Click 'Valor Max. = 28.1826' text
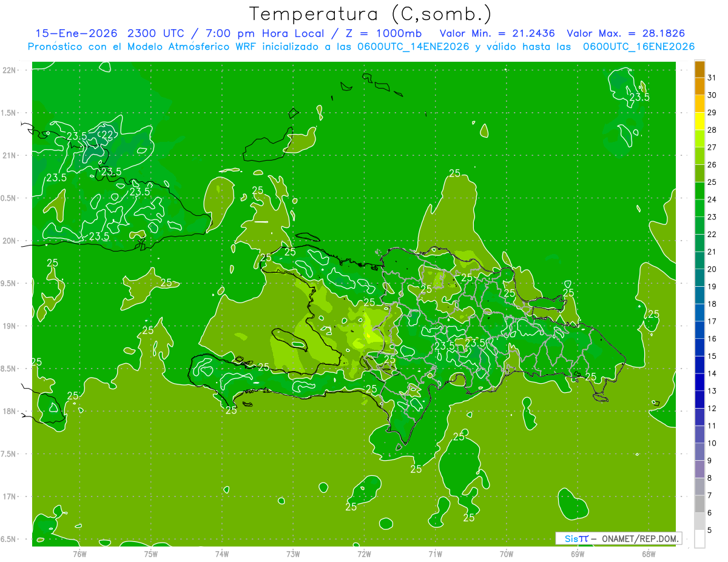The image size is (728, 562). 625,33
